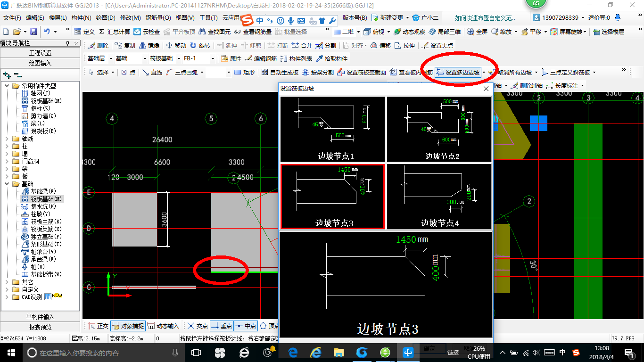Open the 编辑(E) menu

pyautogui.click(x=35, y=18)
